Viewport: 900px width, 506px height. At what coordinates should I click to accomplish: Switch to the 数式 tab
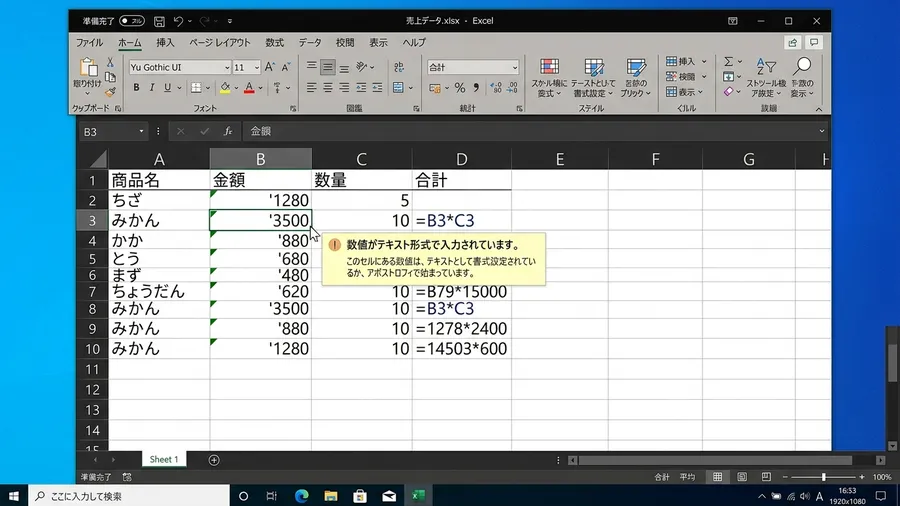(x=274, y=42)
